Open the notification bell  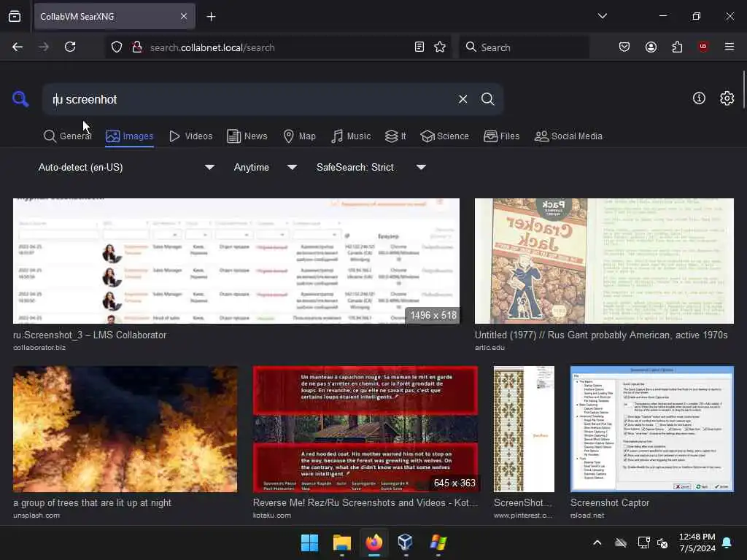click(727, 542)
